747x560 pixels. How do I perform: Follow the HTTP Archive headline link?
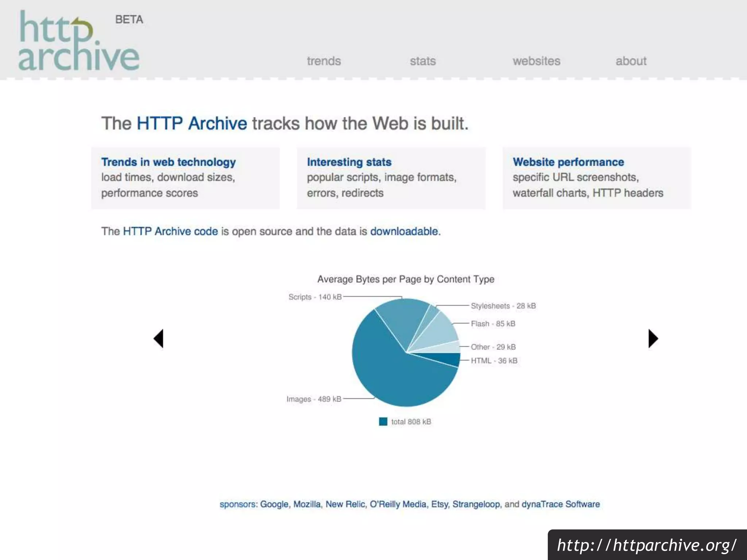pyautogui.click(x=192, y=123)
